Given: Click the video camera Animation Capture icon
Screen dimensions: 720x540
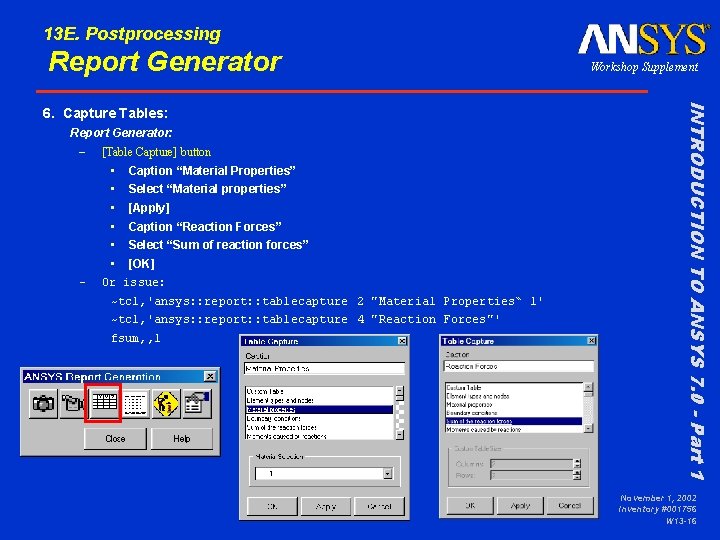Looking at the screenshot, I should tap(73, 404).
